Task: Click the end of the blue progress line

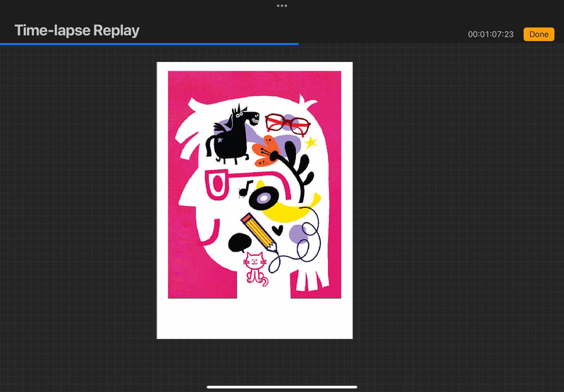Action: [298, 44]
